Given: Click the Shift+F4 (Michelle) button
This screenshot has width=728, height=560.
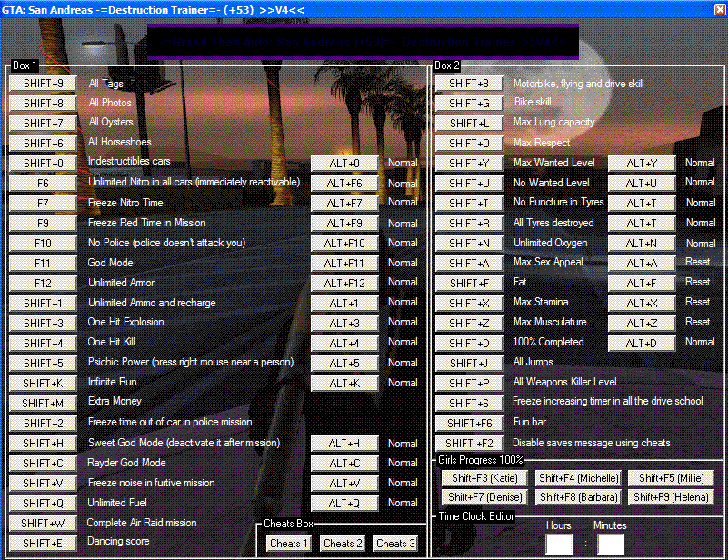Looking at the screenshot, I should point(579,478).
